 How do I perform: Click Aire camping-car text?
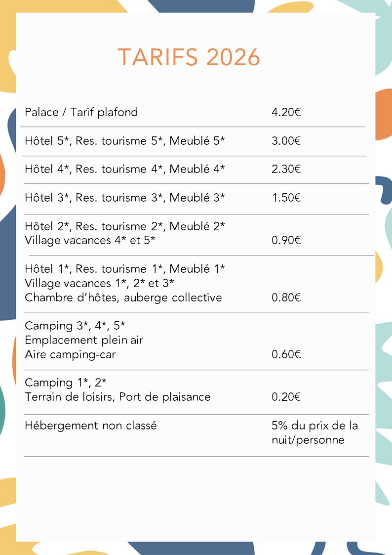point(70,354)
